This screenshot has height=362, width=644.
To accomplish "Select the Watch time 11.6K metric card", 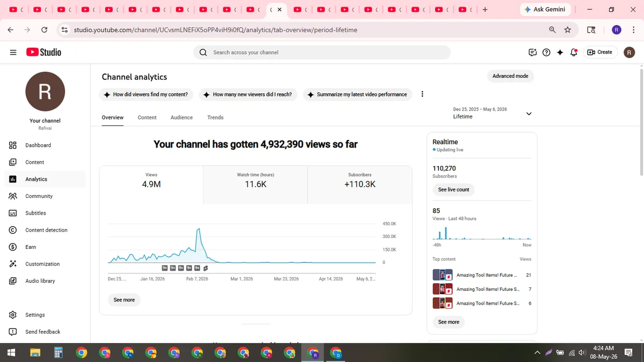I will tap(255, 184).
